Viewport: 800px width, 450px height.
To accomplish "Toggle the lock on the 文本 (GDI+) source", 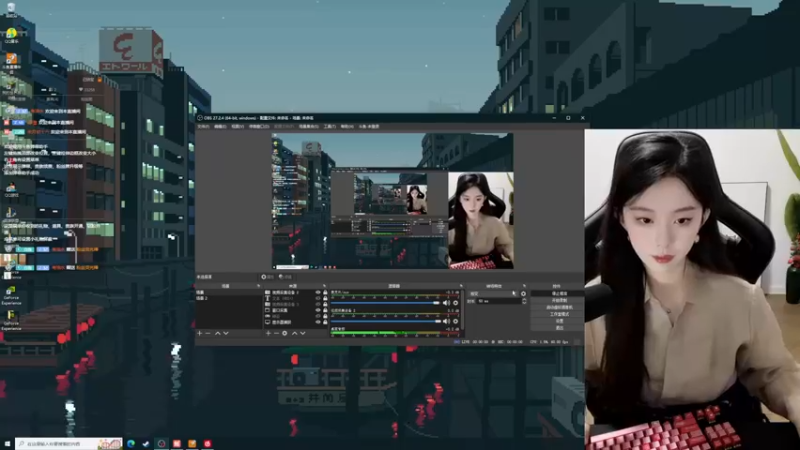I will point(325,298).
